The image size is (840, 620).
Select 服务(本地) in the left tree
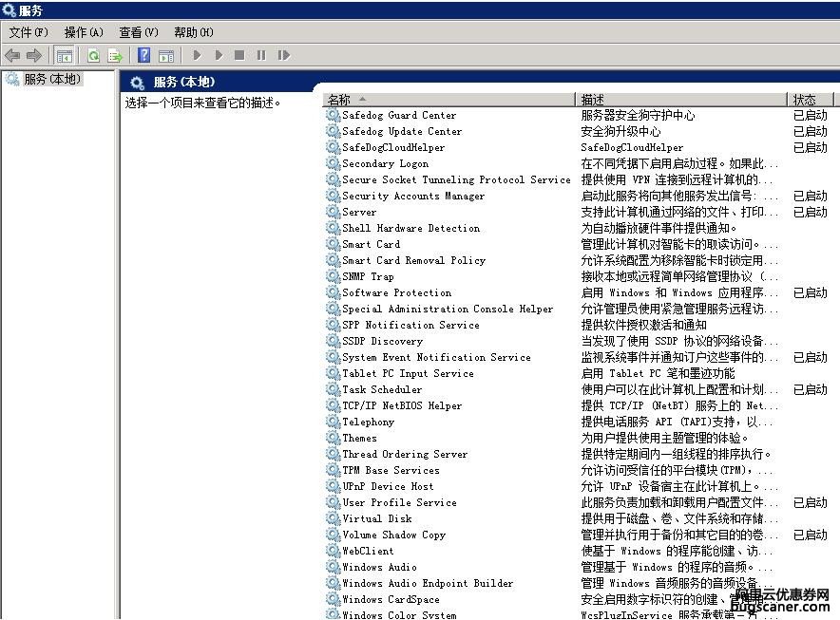[52, 79]
